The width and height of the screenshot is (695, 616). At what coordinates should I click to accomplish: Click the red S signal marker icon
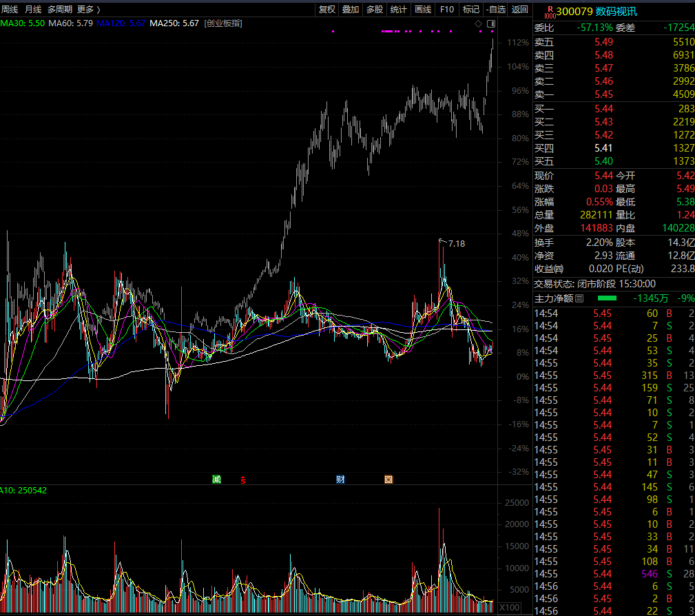pyautogui.click(x=243, y=480)
